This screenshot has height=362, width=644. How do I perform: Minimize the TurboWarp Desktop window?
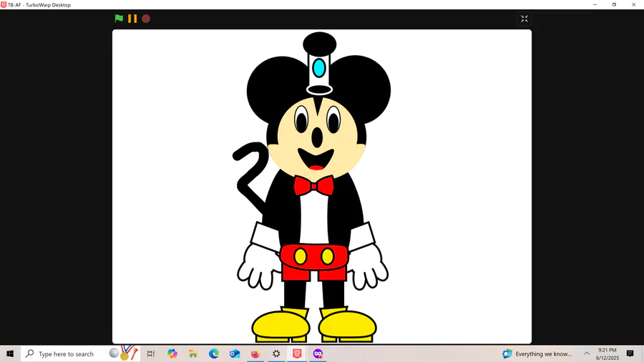click(595, 4)
